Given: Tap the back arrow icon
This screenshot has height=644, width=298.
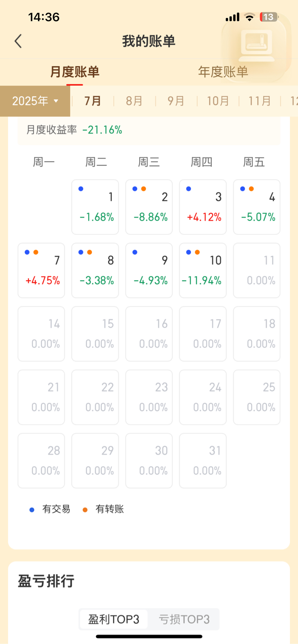Looking at the screenshot, I should point(18,41).
